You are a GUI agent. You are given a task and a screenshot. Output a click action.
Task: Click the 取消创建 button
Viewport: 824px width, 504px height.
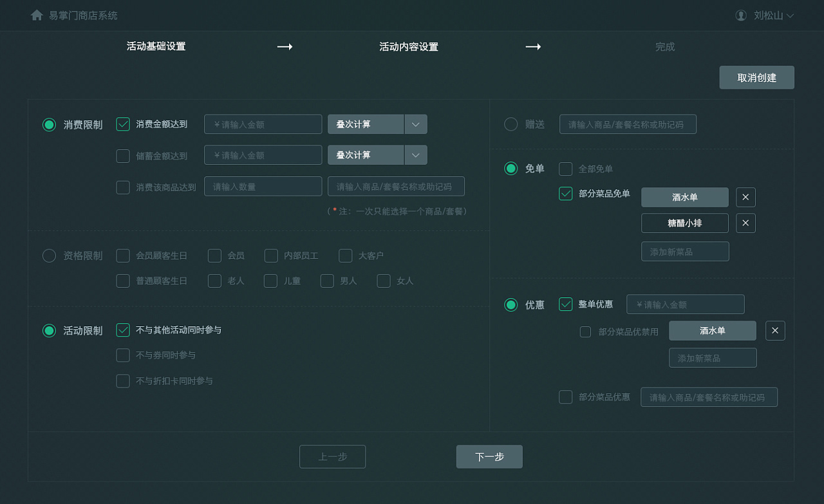(x=756, y=77)
